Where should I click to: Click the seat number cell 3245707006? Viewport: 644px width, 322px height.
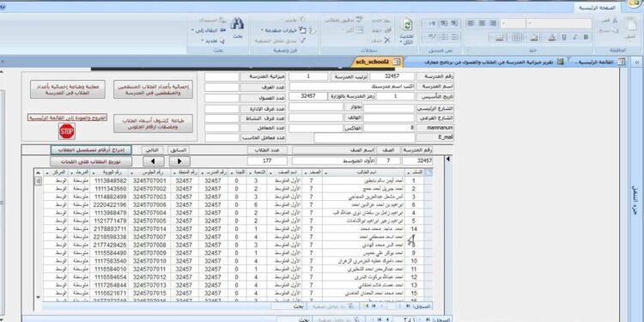coord(149,204)
